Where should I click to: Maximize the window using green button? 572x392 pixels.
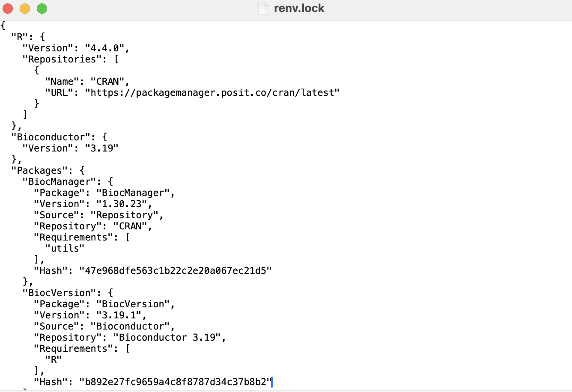pos(42,8)
